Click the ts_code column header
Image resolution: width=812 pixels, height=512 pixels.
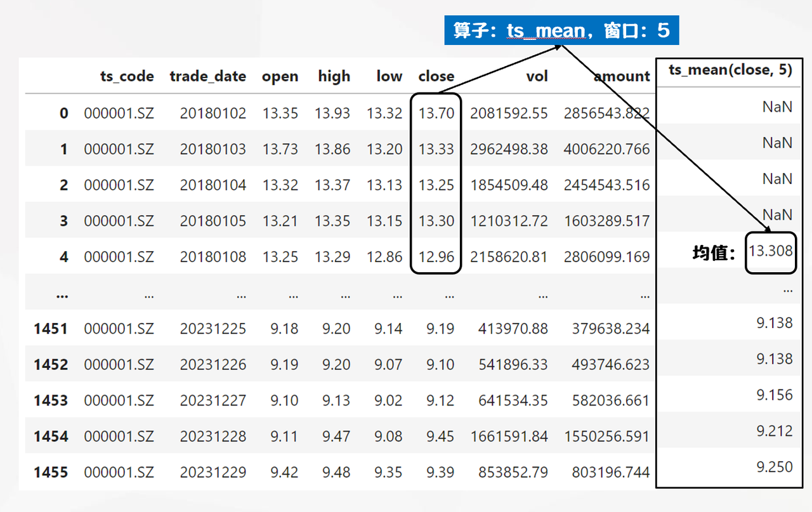click(127, 77)
